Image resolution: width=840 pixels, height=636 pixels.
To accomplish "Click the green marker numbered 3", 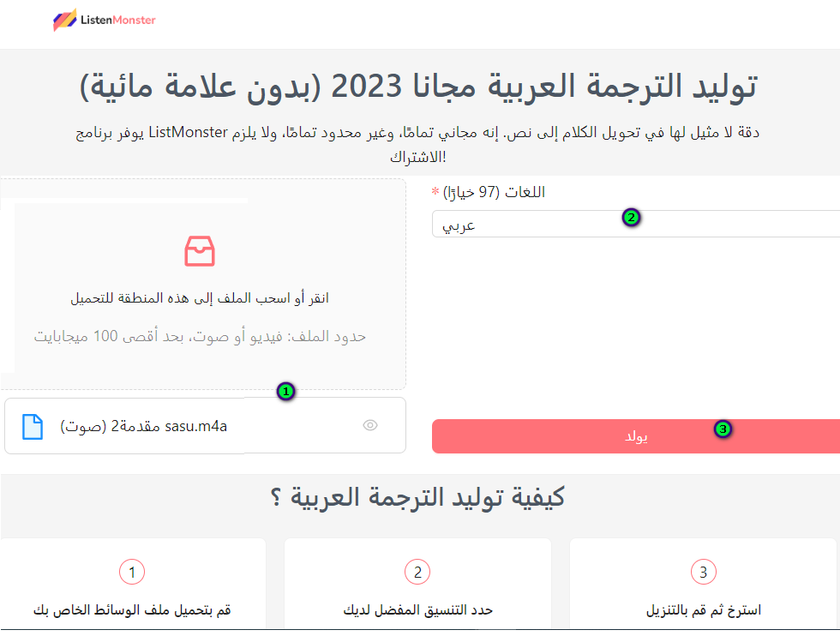I will (723, 429).
